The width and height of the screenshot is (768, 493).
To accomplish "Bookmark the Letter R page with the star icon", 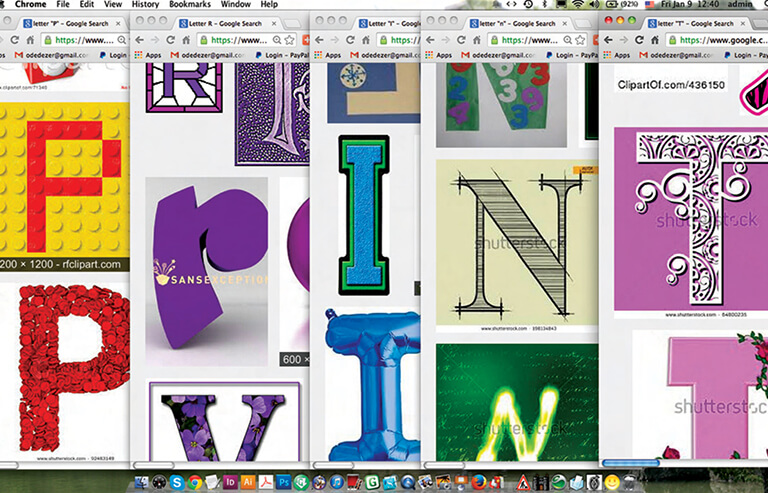I will pyautogui.click(x=289, y=40).
